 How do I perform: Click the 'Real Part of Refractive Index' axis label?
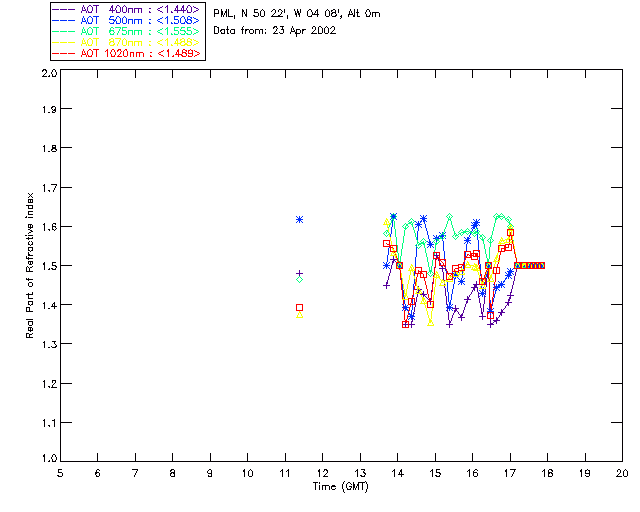point(29,266)
